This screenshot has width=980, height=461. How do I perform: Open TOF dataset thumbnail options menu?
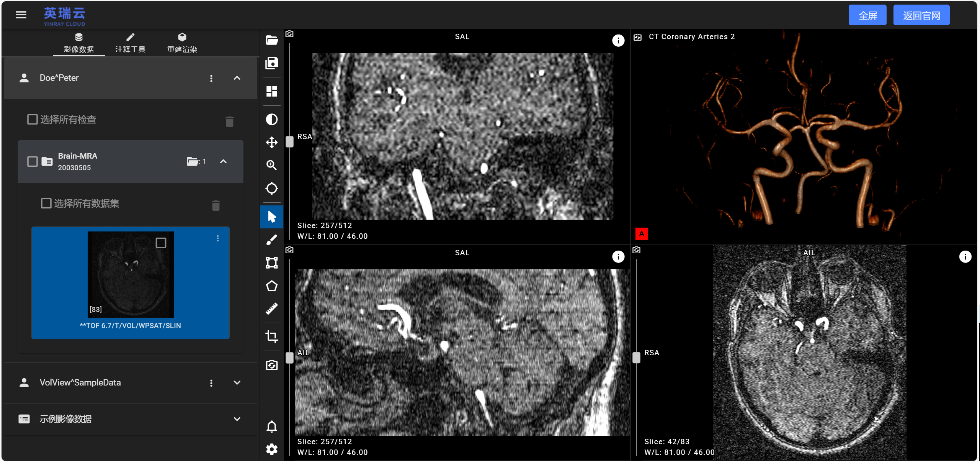pos(218,238)
